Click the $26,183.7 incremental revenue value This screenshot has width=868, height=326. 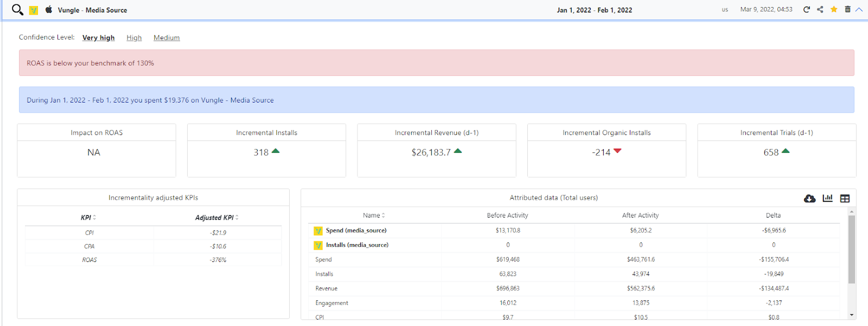coord(431,152)
